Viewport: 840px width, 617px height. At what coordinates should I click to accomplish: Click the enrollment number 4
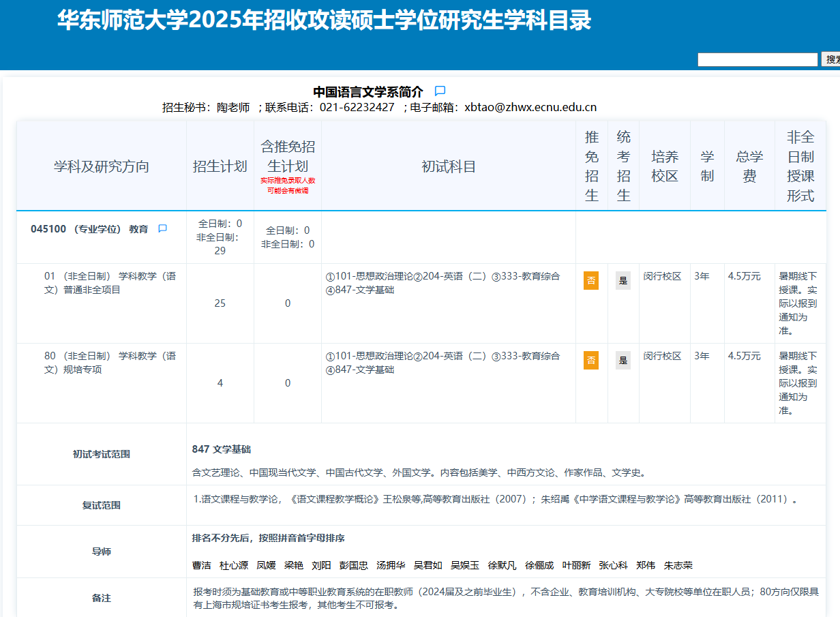220,383
